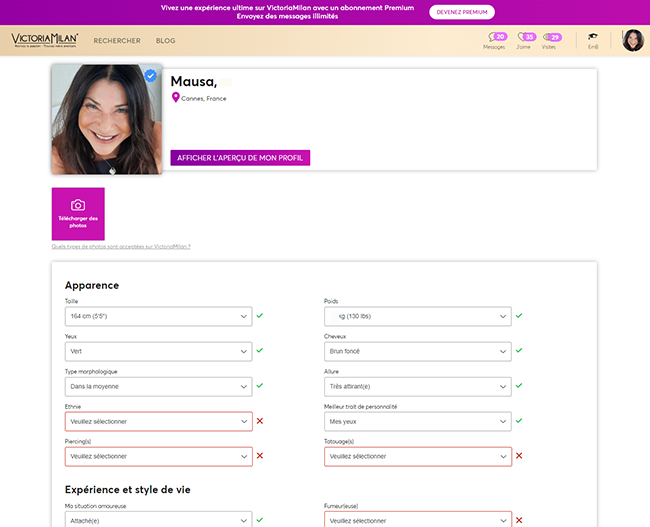Click the blue verified badge on profile photo
Image resolution: width=650 pixels, height=527 pixels.
tap(150, 76)
